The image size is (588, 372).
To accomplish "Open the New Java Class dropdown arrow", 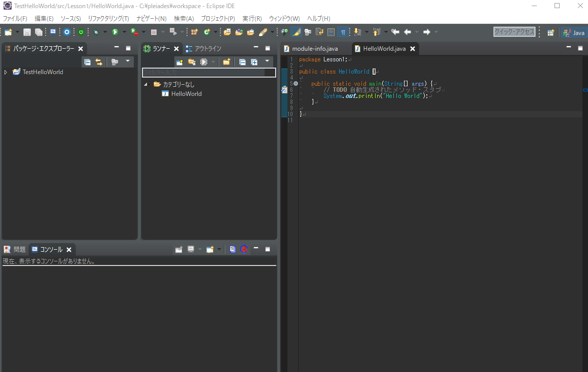I will [215, 32].
